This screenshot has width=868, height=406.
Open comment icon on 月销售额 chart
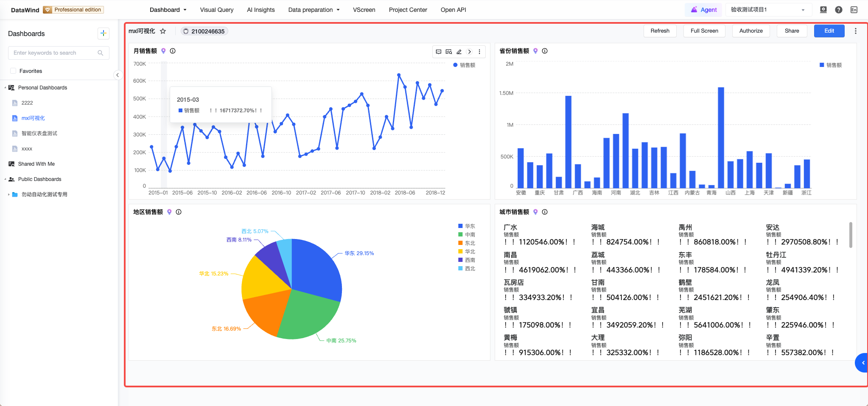tap(439, 52)
